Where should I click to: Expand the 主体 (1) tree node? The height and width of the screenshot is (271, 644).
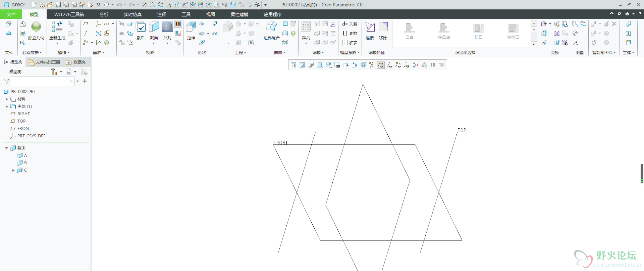click(7, 106)
